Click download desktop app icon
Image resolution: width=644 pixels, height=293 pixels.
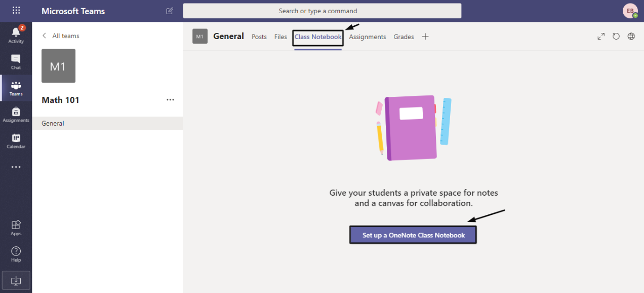tap(16, 280)
